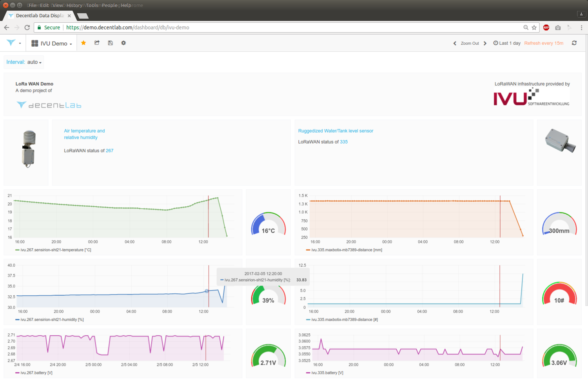Shift the time range forward with the right chevron
Screen dimensions: 588x380
coord(485,43)
